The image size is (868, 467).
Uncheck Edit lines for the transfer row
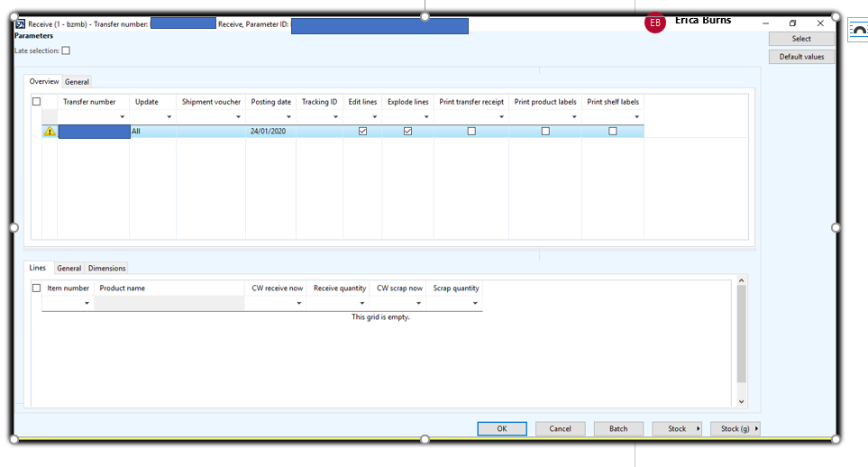(362, 132)
